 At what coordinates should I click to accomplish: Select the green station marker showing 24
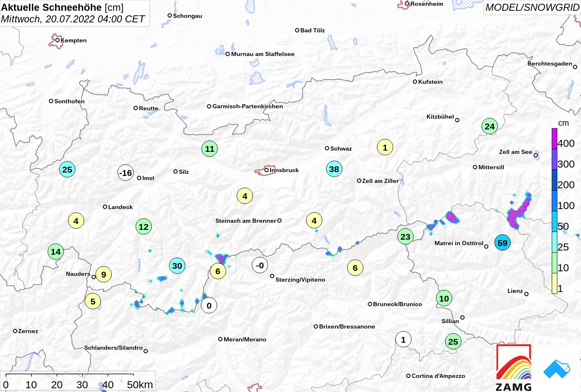490,127
